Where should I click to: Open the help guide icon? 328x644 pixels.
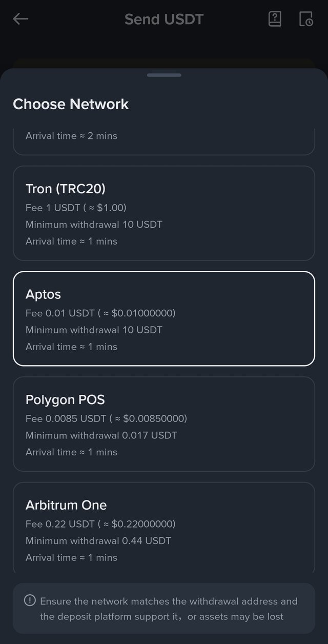click(x=275, y=19)
